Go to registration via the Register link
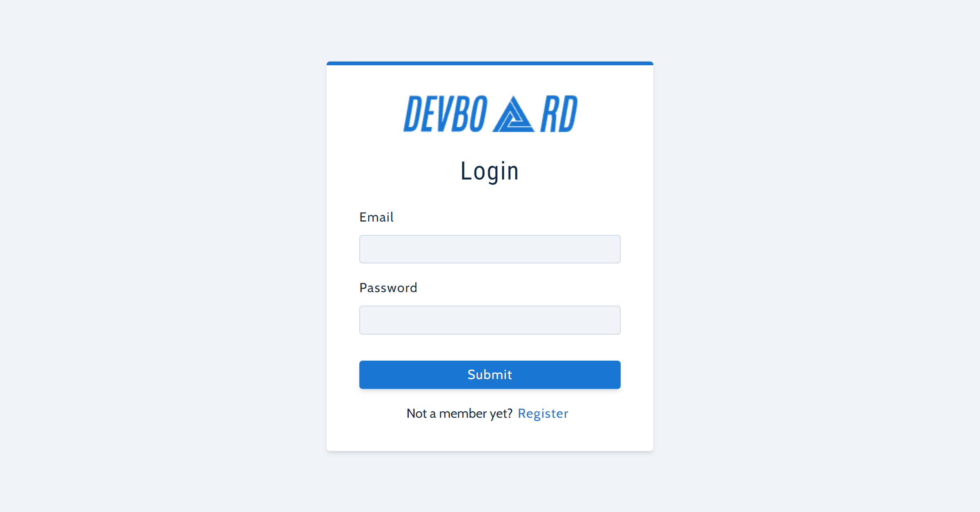The height and width of the screenshot is (512, 980). click(x=543, y=414)
